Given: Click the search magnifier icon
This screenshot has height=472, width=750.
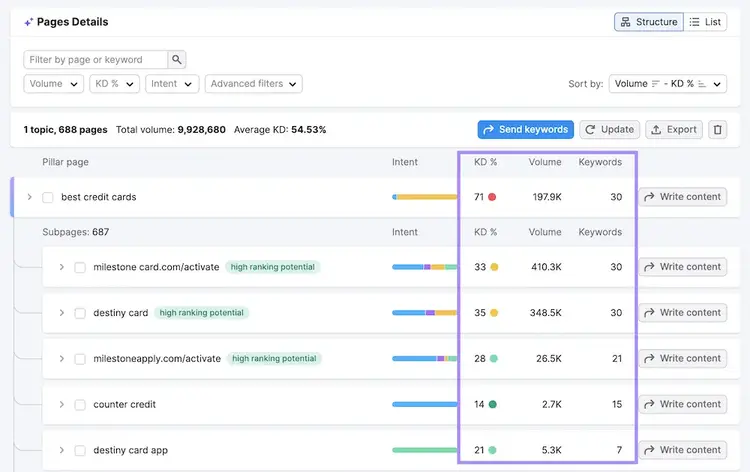Looking at the screenshot, I should (x=176, y=59).
